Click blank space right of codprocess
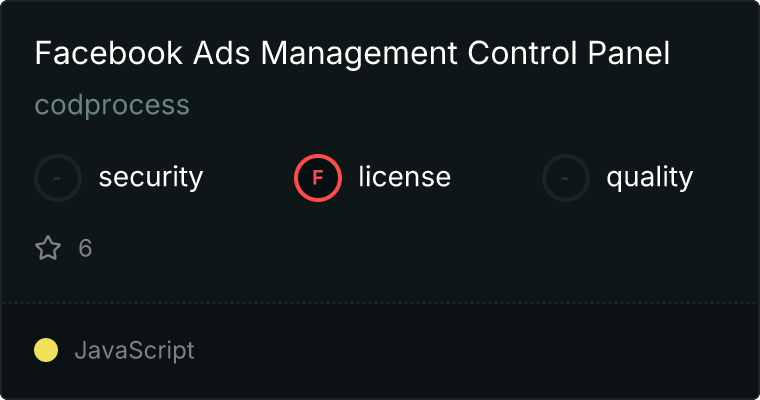The height and width of the screenshot is (400, 760). pyautogui.click(x=450, y=105)
